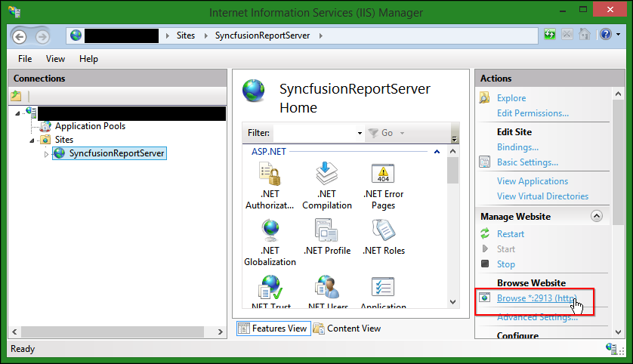Collapse the Sites tree node
633x364 pixels.
[x=32, y=140]
